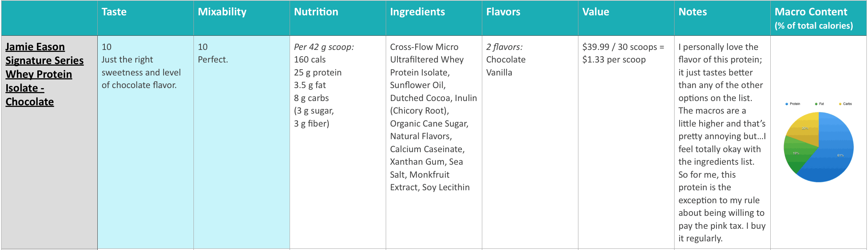Select the taste rating cell with score 10
This screenshot has height=250, width=868.
pos(146,142)
